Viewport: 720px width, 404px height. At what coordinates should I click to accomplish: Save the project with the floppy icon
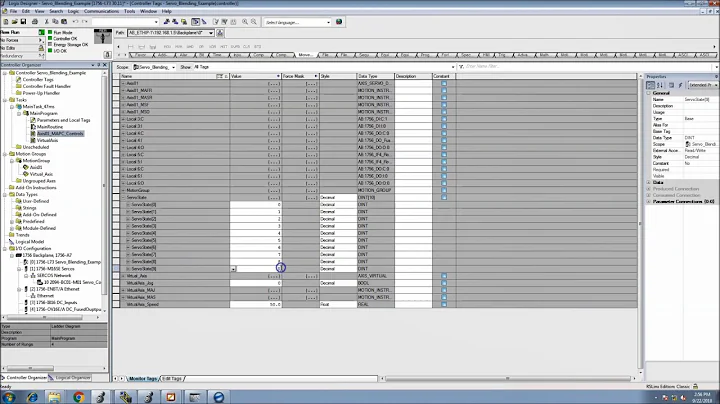tap(23, 22)
